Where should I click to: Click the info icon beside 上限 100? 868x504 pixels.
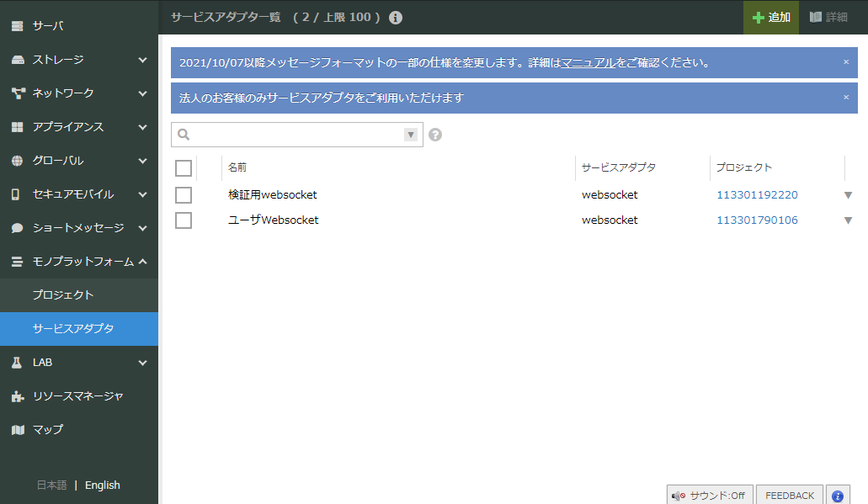(x=395, y=18)
